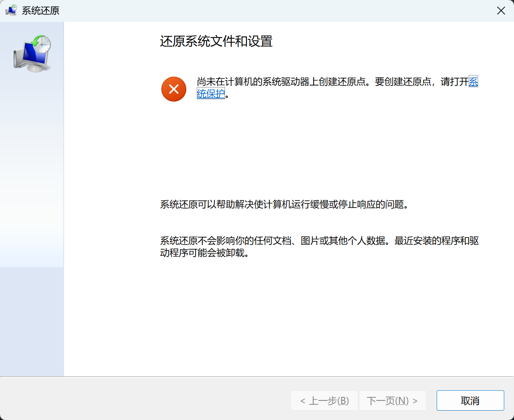Click the 下一页(N) next button
Viewport: 514px width, 420px height.
[x=393, y=400]
